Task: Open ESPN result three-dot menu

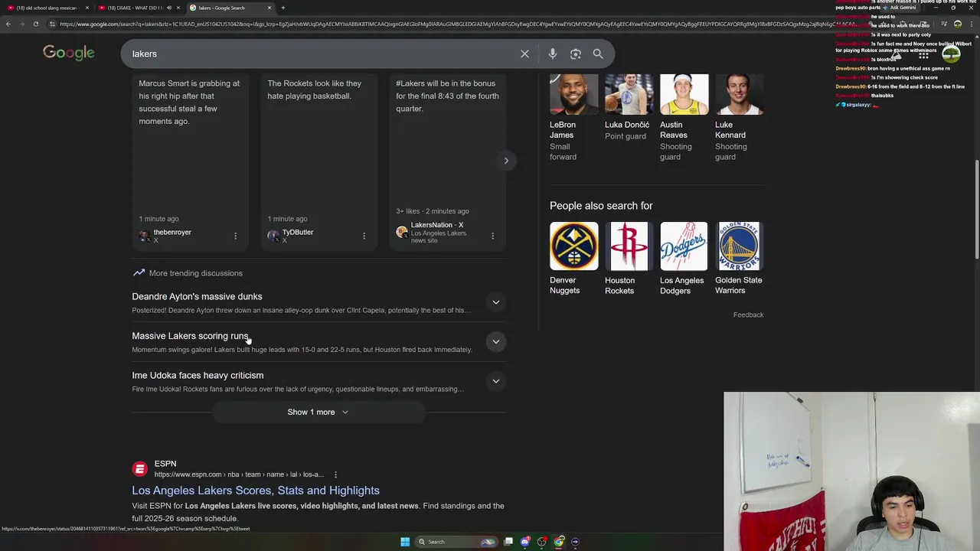Action: click(x=335, y=474)
